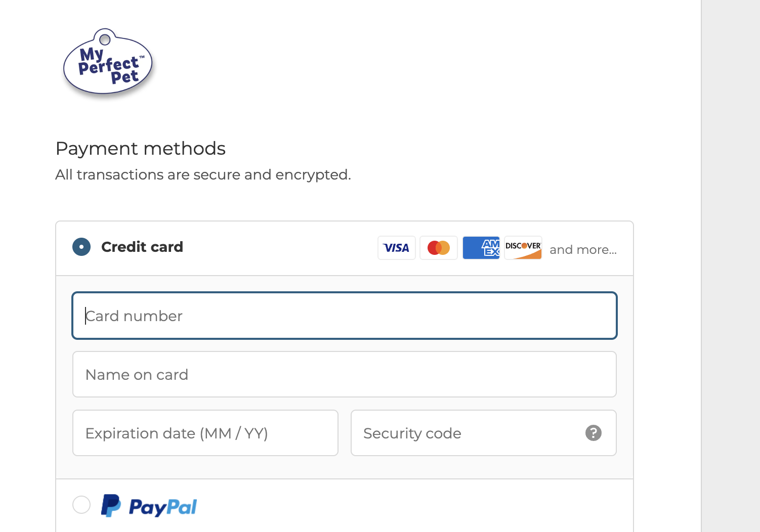Click the "and more..." card types text
This screenshot has height=532, width=760.
583,250
